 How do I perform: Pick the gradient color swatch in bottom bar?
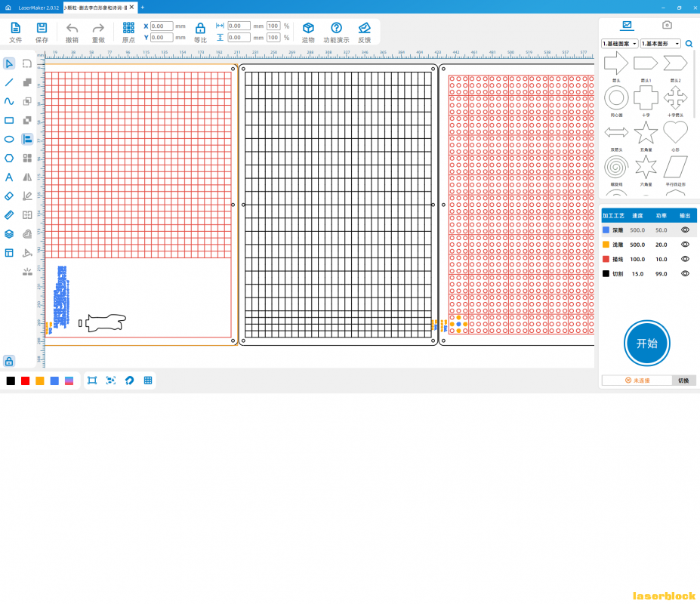[x=69, y=381]
